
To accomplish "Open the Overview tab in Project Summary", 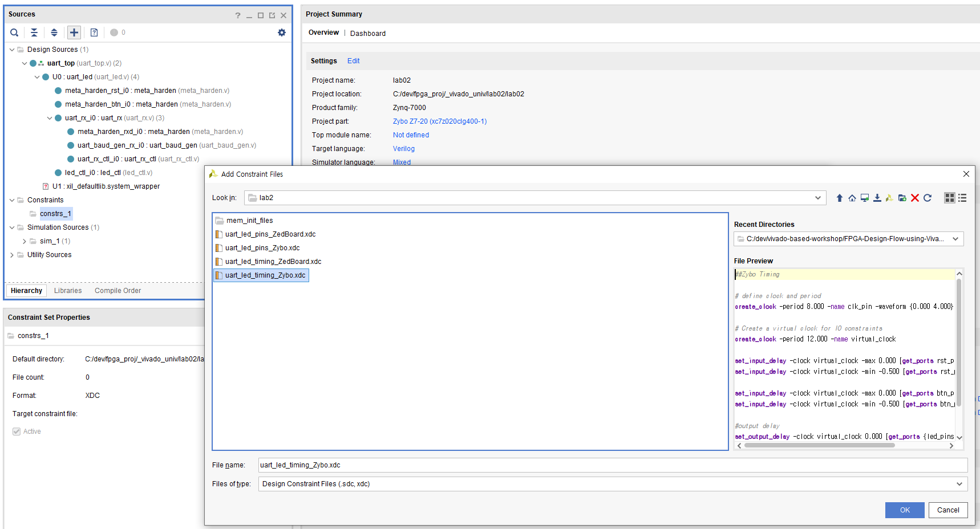I will coord(323,32).
